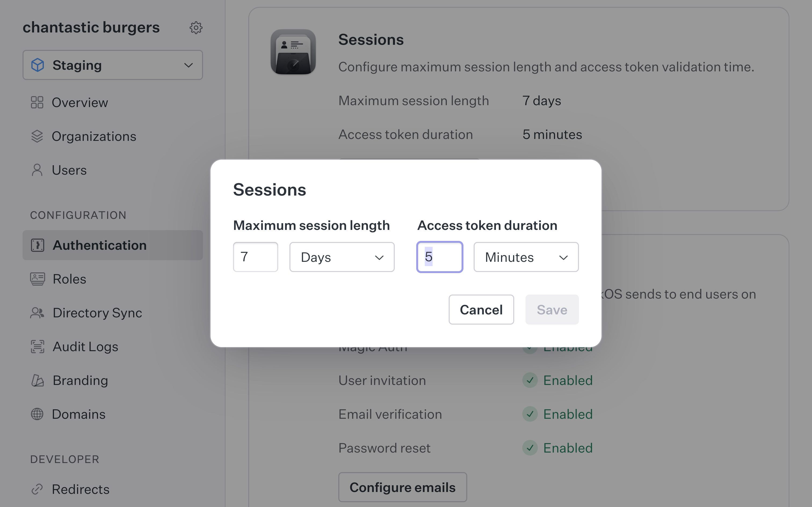Open workspace settings gear next to chantastic burgers

click(196, 27)
